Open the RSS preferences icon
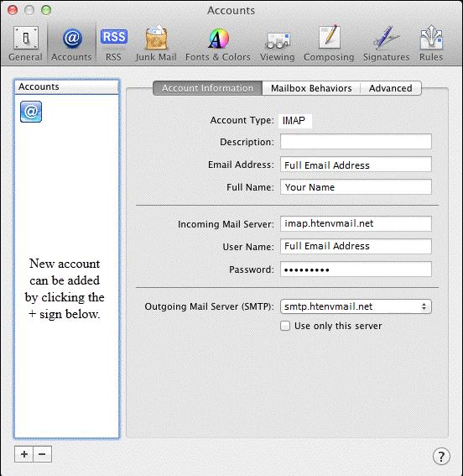The image size is (463, 476). pos(114,44)
